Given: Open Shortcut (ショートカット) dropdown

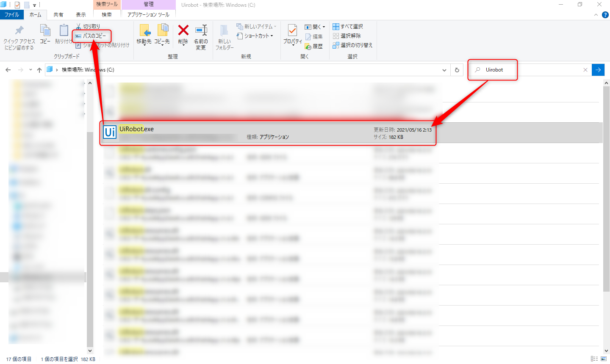Looking at the screenshot, I should (x=255, y=36).
